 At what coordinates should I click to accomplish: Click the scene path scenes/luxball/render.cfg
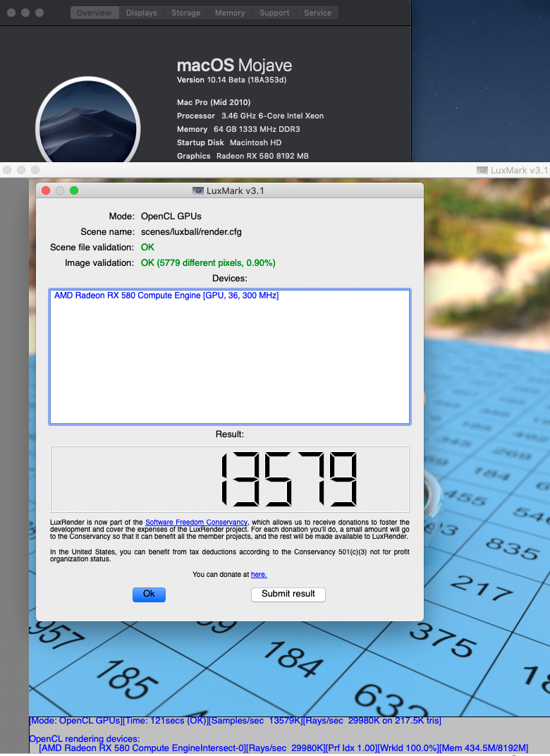point(191,232)
